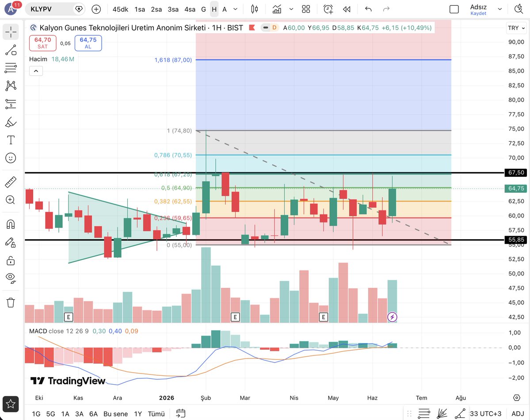Open the TRY currency dropdown
This screenshot has width=530, height=420.
click(516, 28)
